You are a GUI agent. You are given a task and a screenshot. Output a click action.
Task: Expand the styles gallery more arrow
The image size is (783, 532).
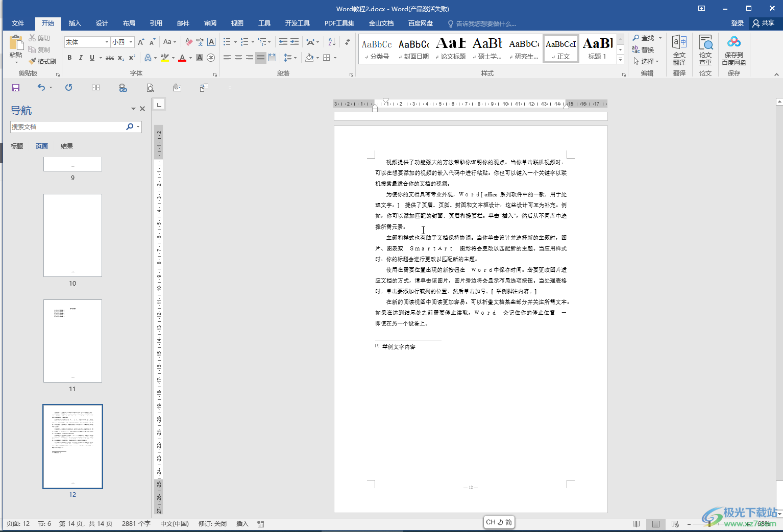(x=621, y=60)
